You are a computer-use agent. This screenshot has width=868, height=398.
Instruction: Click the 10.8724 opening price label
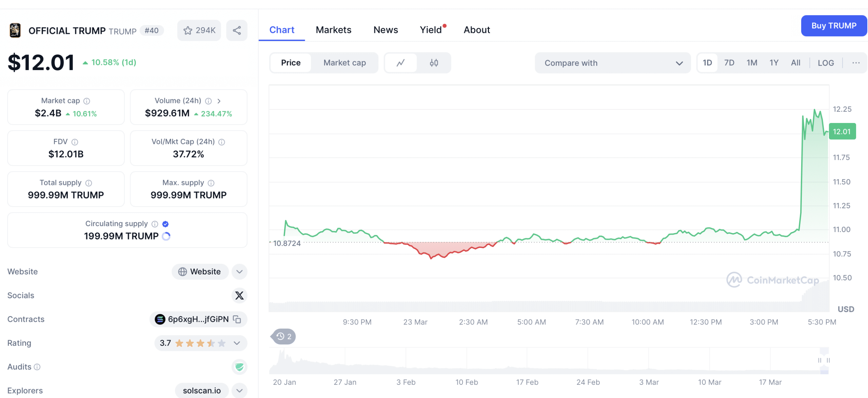[287, 243]
